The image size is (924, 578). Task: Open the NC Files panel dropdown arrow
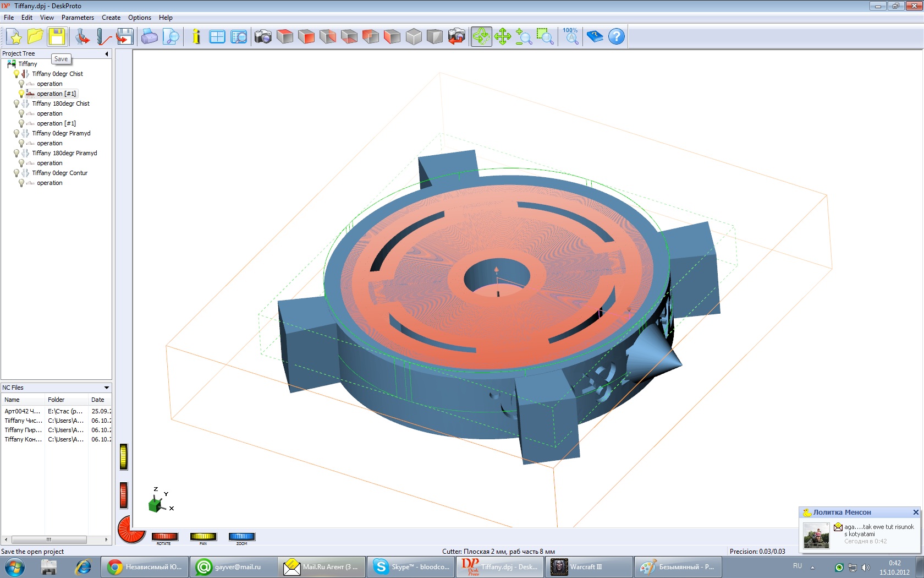tap(107, 388)
